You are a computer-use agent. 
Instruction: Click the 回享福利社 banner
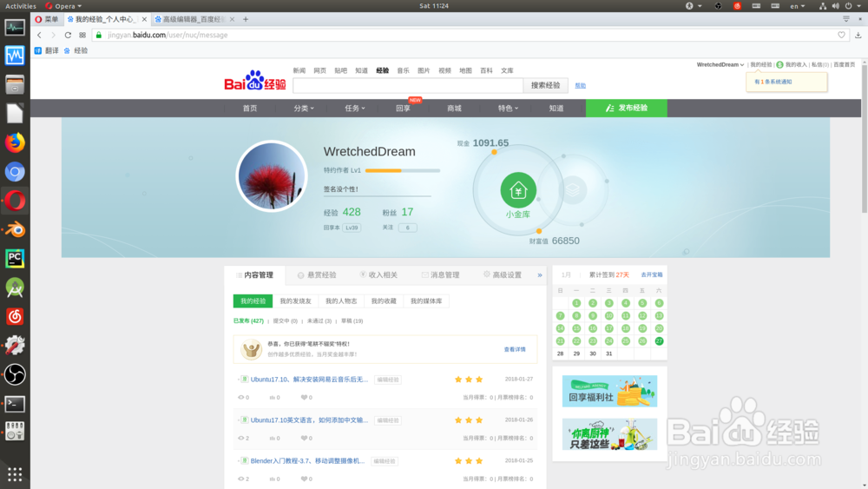pos(609,391)
